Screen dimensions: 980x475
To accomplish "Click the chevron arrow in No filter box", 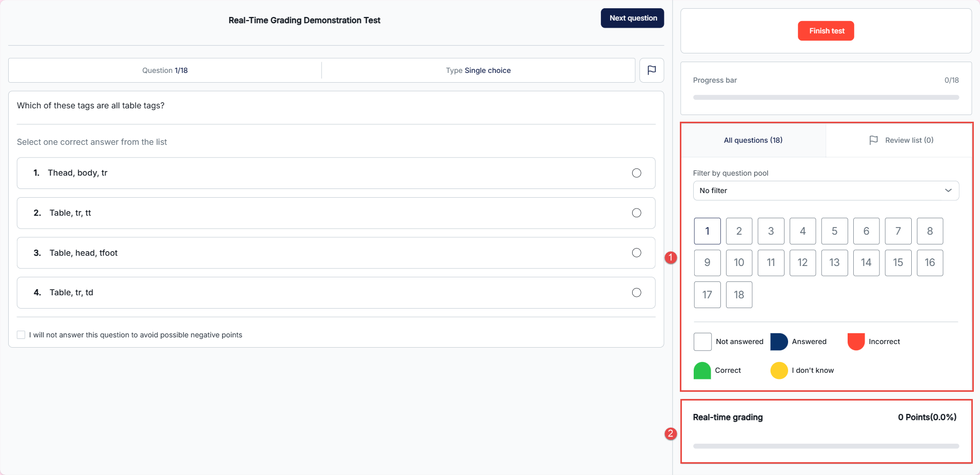I will point(948,191).
